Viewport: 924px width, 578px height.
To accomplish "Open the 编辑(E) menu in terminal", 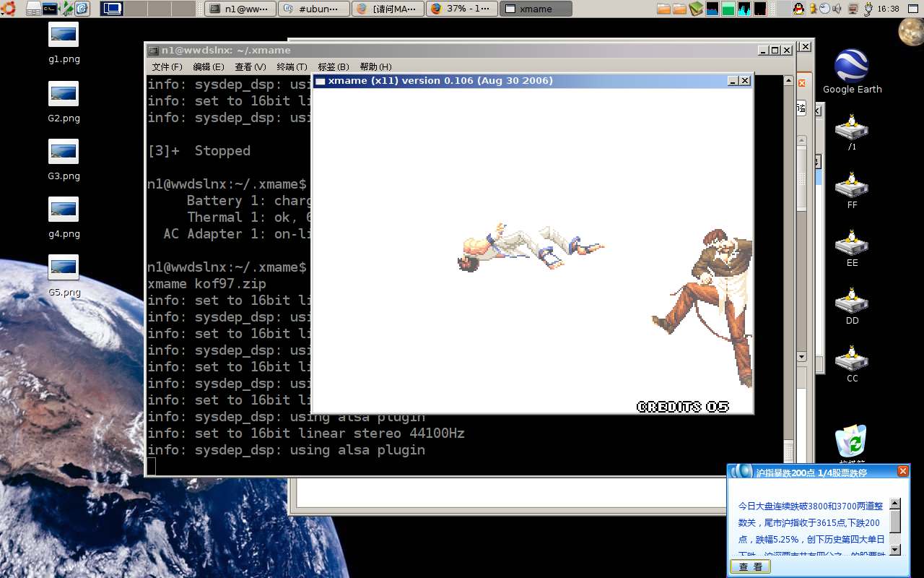I will click(x=209, y=66).
